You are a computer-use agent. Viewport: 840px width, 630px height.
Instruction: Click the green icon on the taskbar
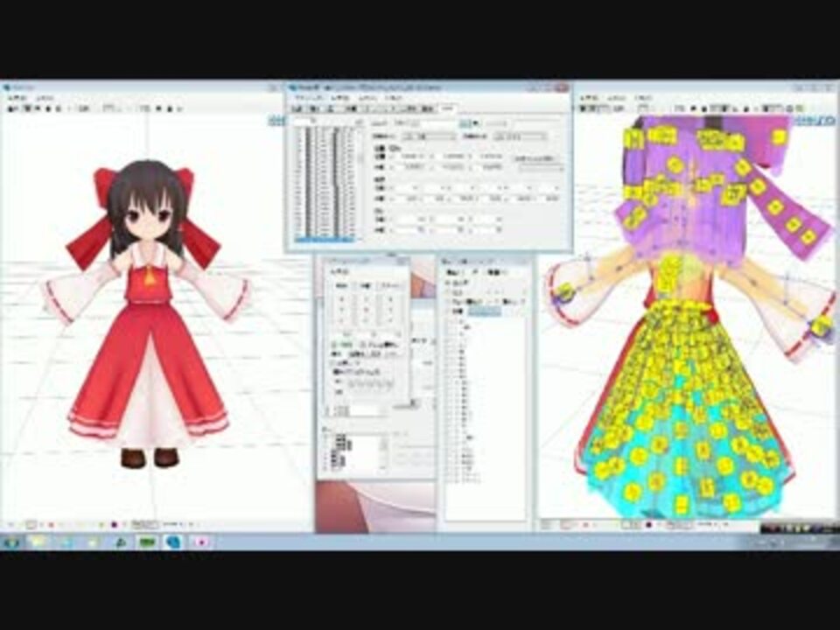147,542
